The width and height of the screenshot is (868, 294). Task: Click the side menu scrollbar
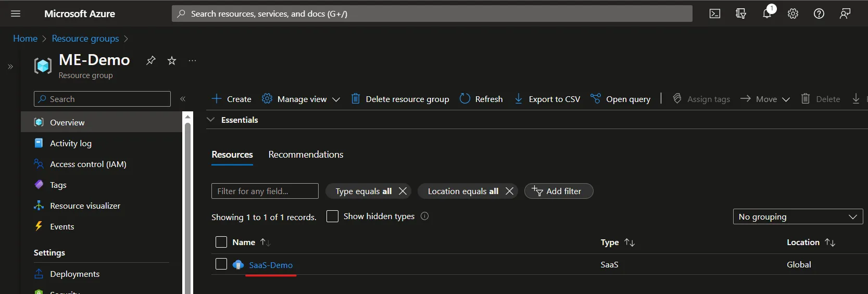187,208
